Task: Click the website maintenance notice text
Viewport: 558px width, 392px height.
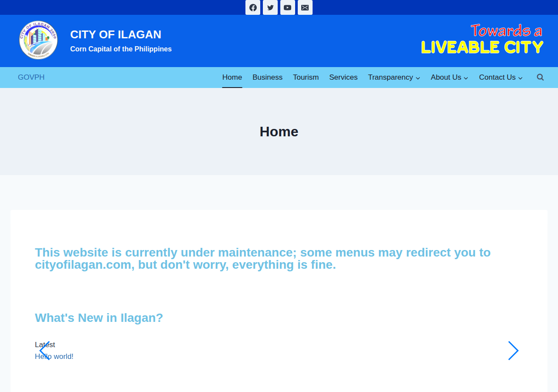Action: click(263, 259)
